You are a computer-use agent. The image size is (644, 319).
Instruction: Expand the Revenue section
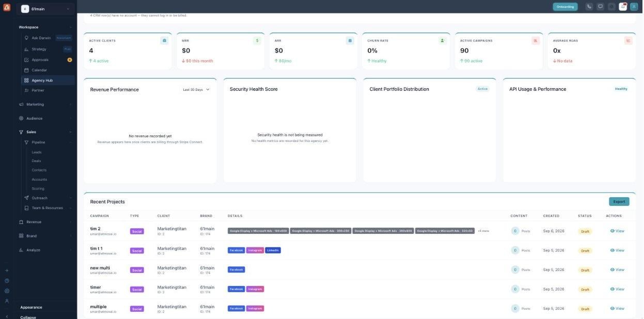[x=45, y=222]
